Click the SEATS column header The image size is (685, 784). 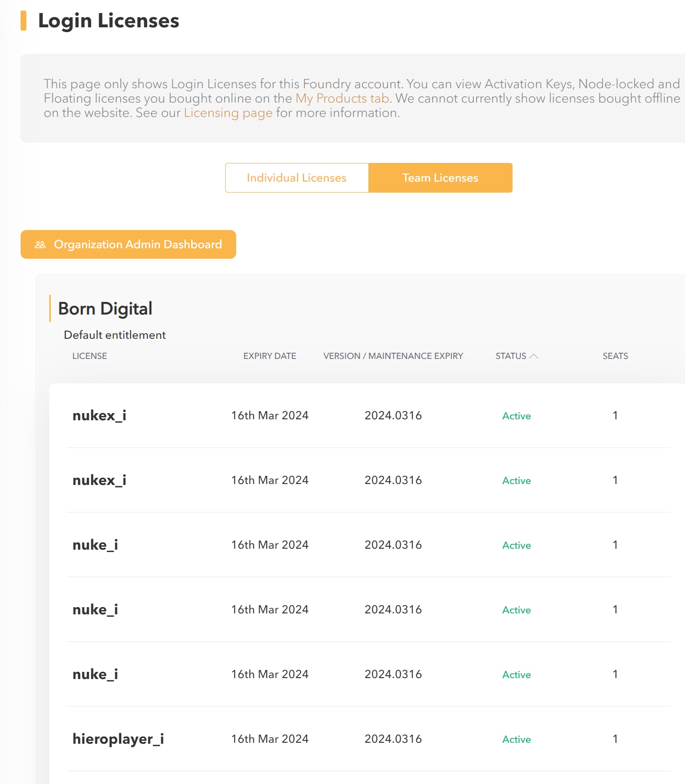pyautogui.click(x=615, y=356)
